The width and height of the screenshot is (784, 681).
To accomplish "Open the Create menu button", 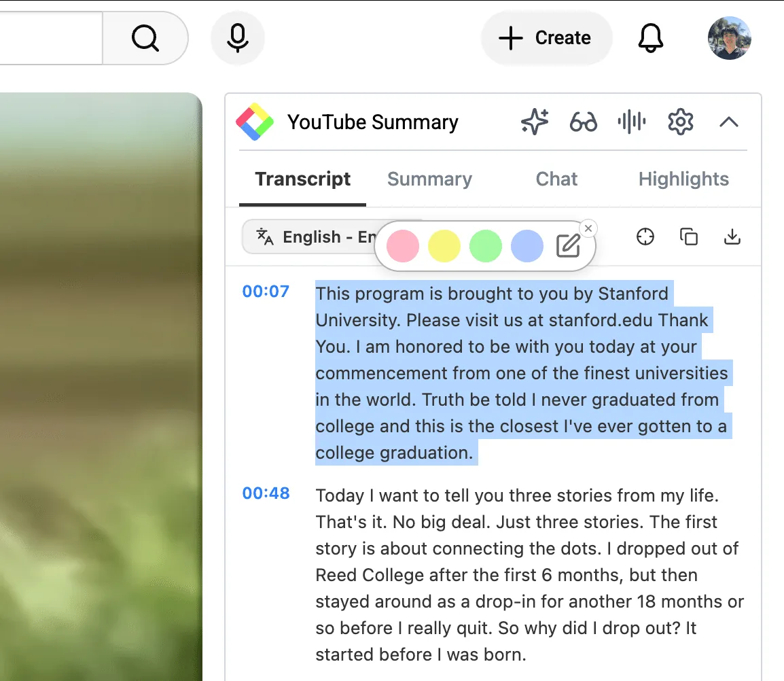I will 546,38.
